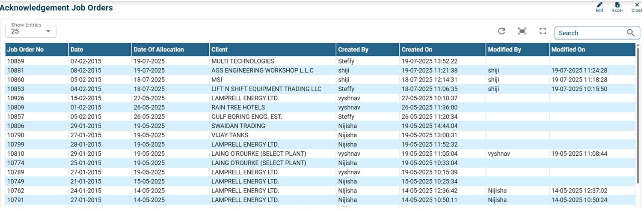
Task: Export the table via Excel icon
Action: 617,5
